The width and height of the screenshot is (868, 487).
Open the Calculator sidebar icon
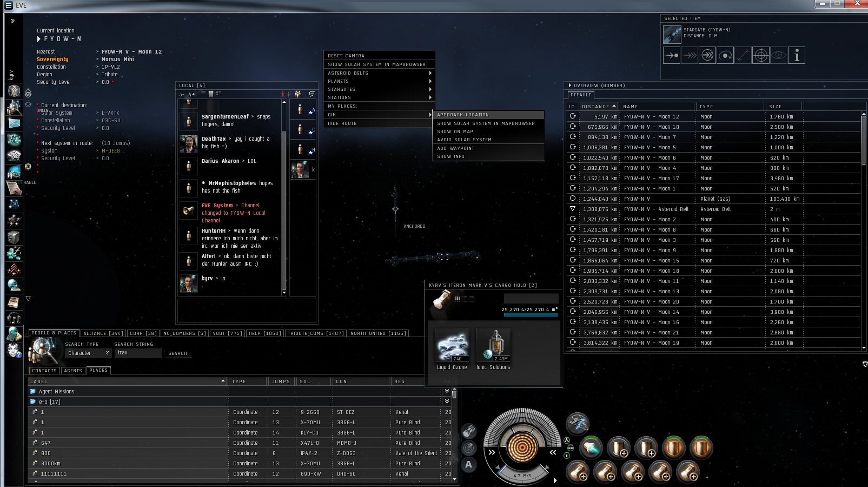pos(14,334)
